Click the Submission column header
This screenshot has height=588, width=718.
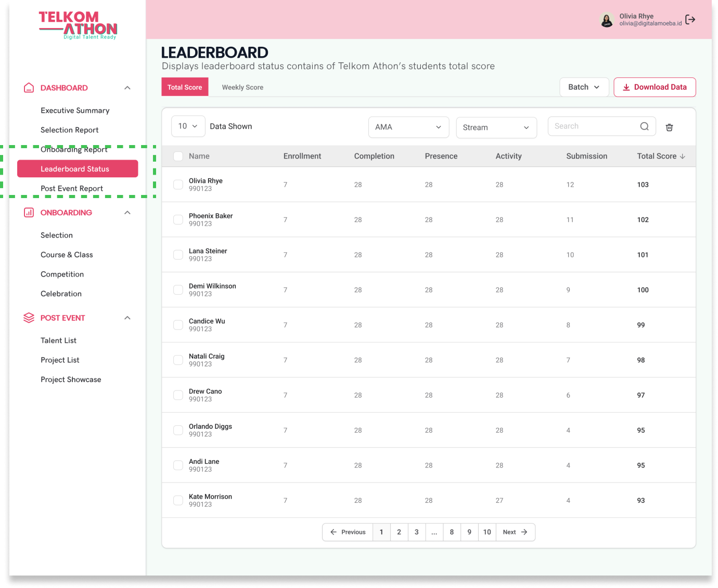pos(586,156)
